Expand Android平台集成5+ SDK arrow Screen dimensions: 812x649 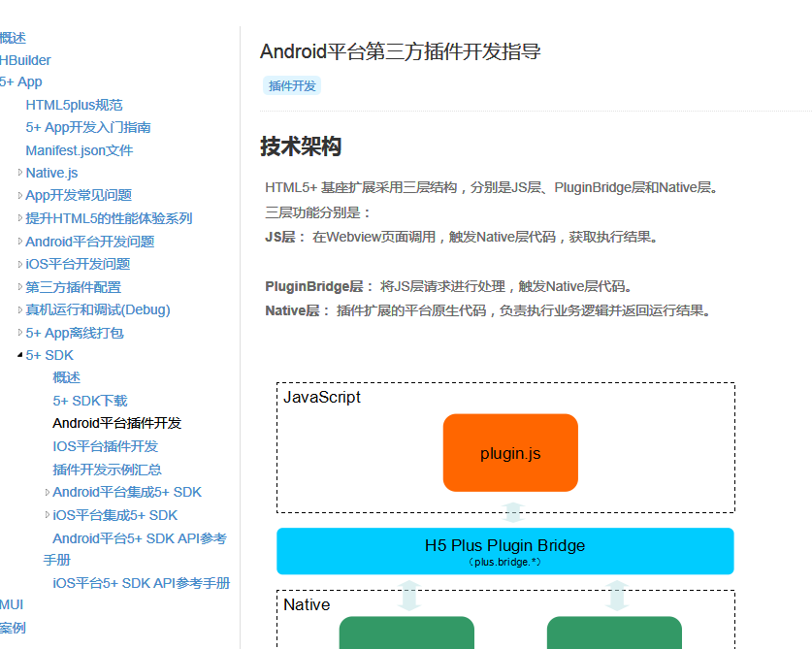point(48,492)
